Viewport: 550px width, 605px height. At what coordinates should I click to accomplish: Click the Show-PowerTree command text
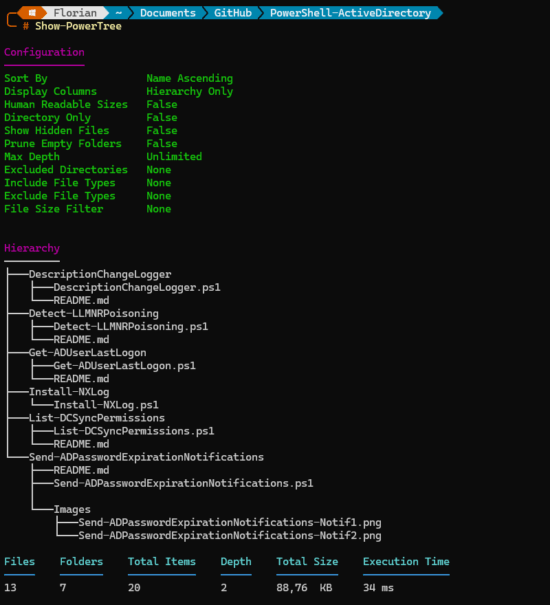78,26
